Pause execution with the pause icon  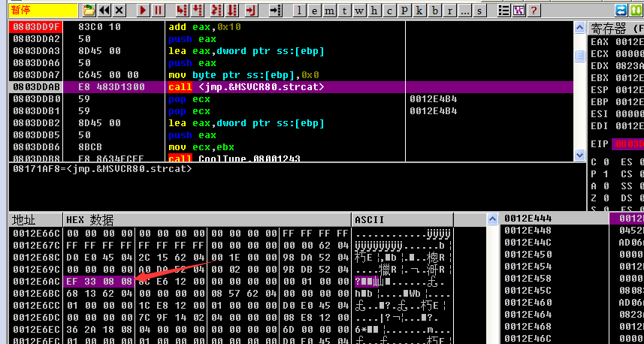tap(159, 11)
